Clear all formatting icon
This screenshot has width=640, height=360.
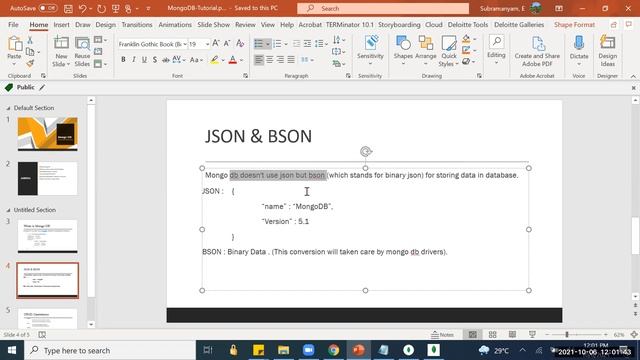(x=240, y=43)
